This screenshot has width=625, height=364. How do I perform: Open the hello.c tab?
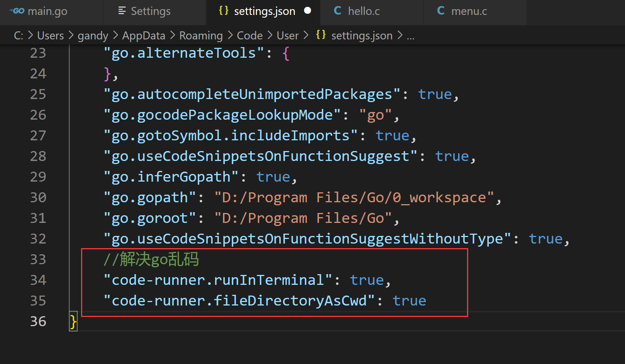[x=364, y=11]
